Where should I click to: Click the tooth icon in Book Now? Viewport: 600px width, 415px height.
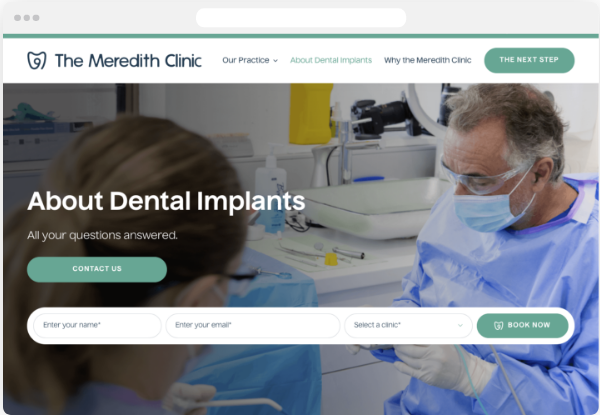pos(498,325)
